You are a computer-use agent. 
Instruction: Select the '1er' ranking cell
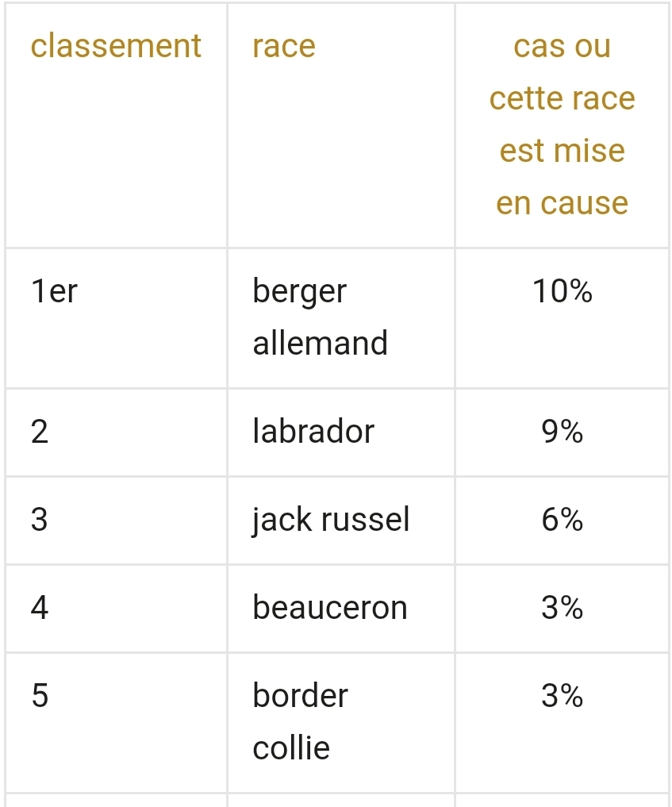(x=55, y=292)
